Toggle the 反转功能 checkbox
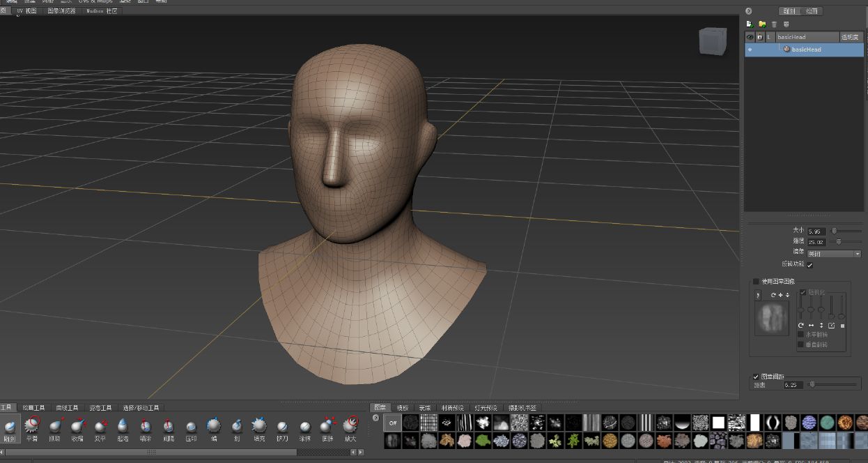The width and height of the screenshot is (868, 463). tap(810, 264)
